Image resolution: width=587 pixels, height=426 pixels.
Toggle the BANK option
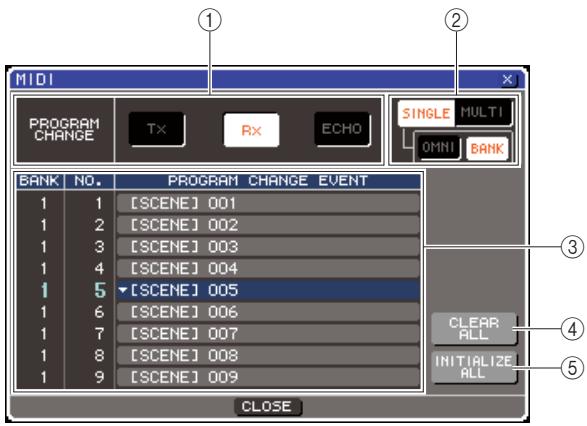[487, 149]
